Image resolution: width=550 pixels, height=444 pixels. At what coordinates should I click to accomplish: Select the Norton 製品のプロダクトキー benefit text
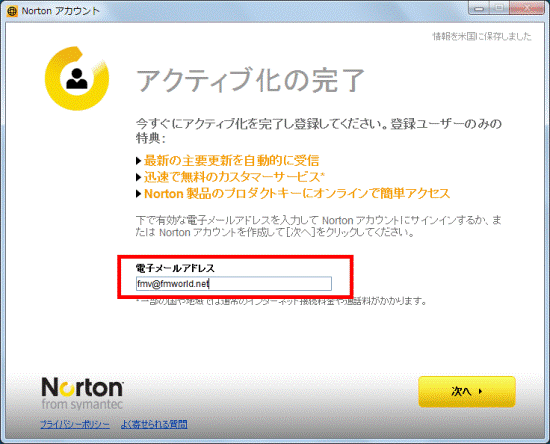(x=297, y=194)
